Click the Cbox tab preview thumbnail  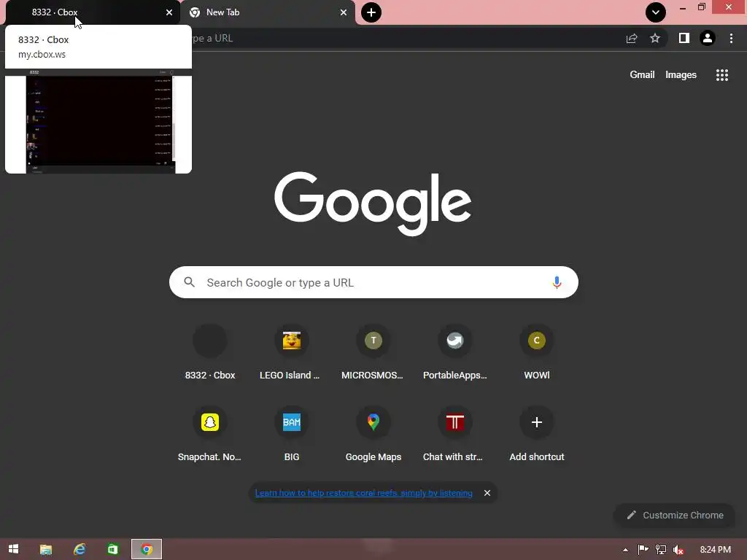pos(98,121)
